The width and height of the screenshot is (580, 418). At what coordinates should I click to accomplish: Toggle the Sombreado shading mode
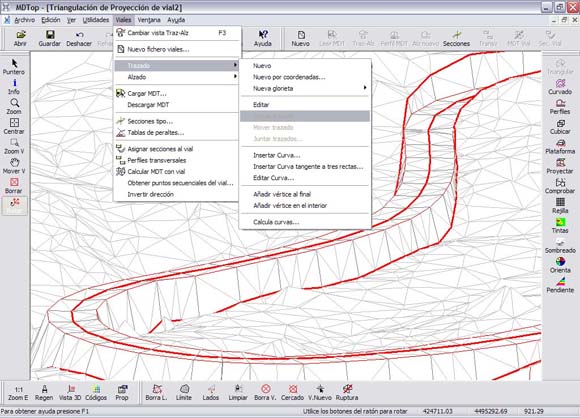click(x=560, y=246)
